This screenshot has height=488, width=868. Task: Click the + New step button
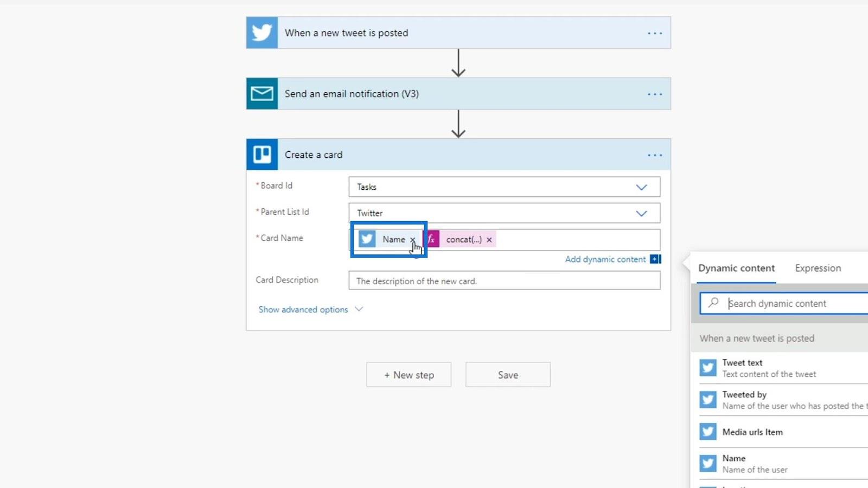pyautogui.click(x=409, y=375)
